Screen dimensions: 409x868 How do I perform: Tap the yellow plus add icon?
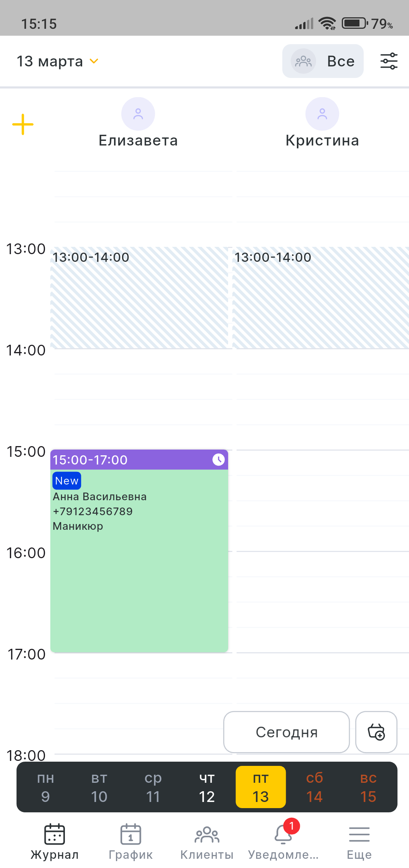23,124
